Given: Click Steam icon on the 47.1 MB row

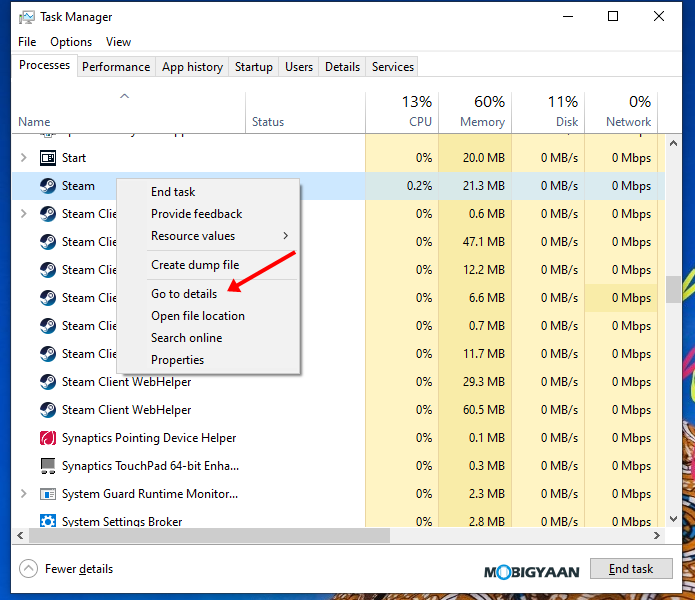Looking at the screenshot, I should [47, 242].
